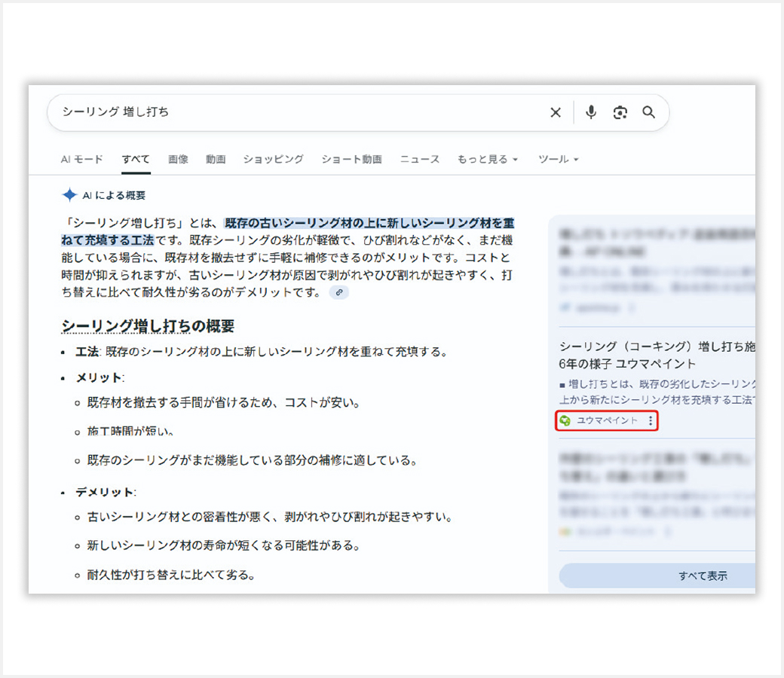This screenshot has width=784, height=678.
Task: Click the source favicon on the bottom sidebar card
Action: point(565,530)
